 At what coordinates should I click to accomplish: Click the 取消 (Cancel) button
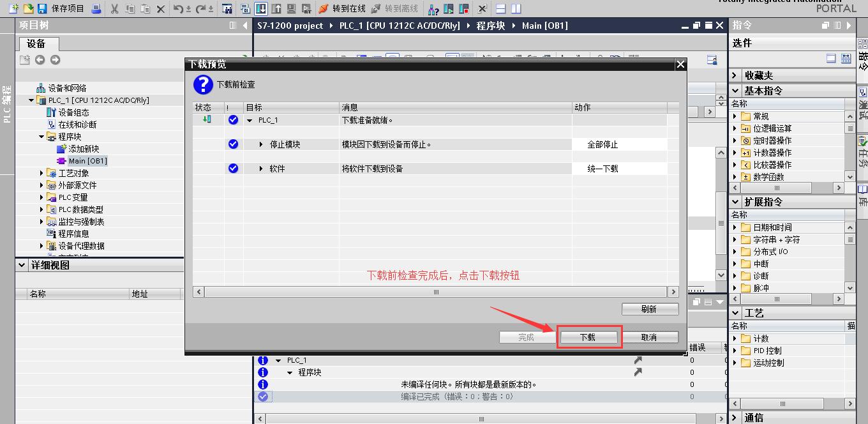[650, 337]
